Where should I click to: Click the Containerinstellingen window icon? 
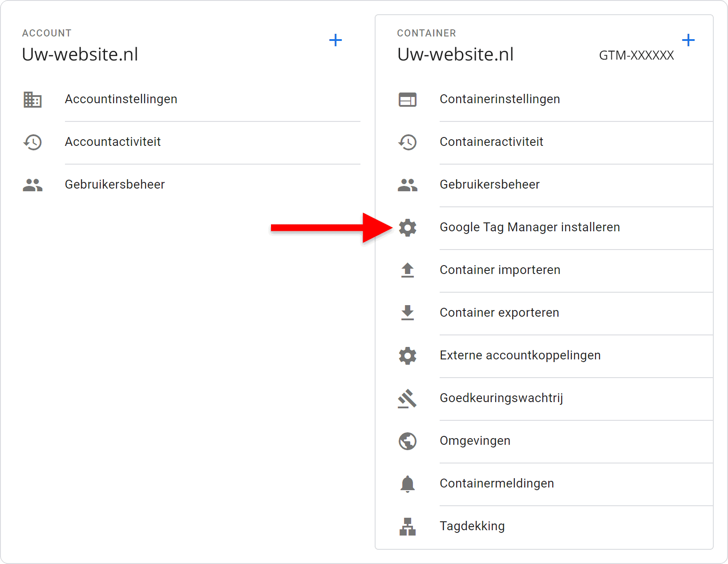tap(407, 100)
